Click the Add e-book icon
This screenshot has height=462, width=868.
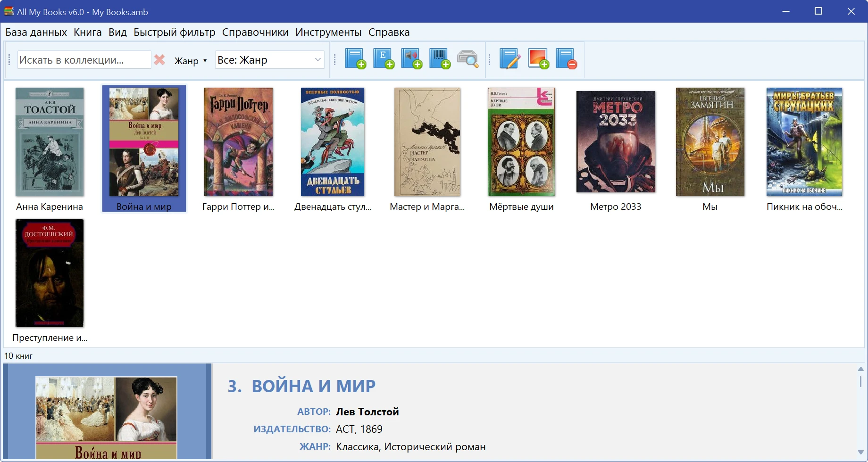[384, 59]
